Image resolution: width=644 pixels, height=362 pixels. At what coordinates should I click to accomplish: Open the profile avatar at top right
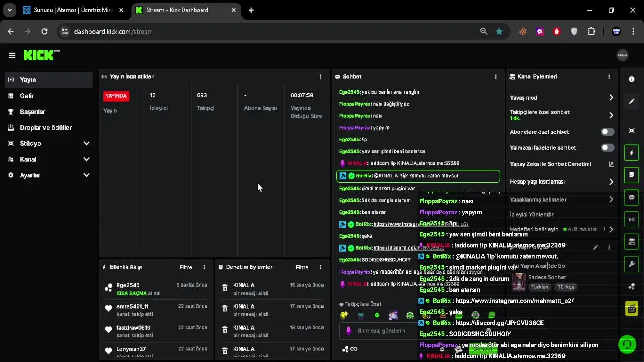coord(622,55)
